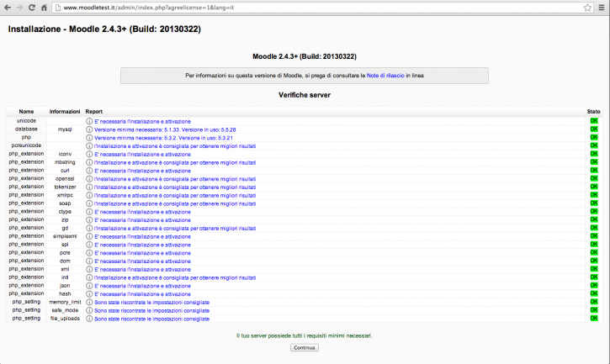Viewport: 610px width, 364px height.
Task: Click the Nome column header
Action: tap(26, 112)
